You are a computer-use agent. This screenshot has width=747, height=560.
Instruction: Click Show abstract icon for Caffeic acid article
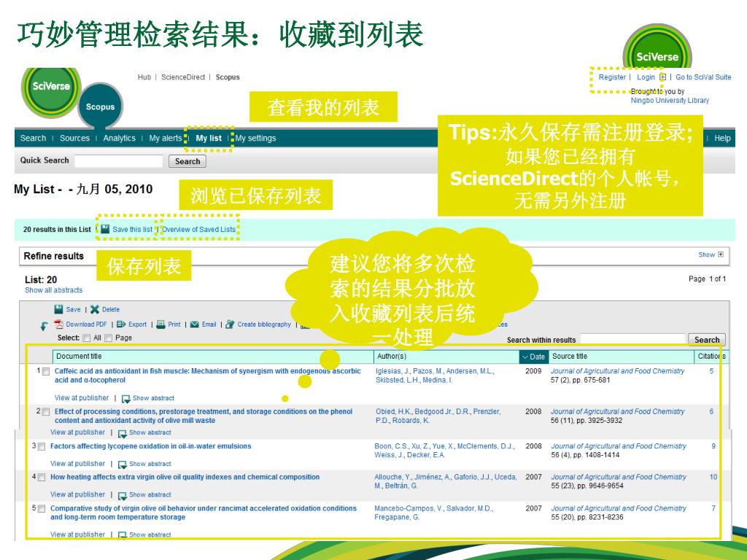click(x=125, y=399)
